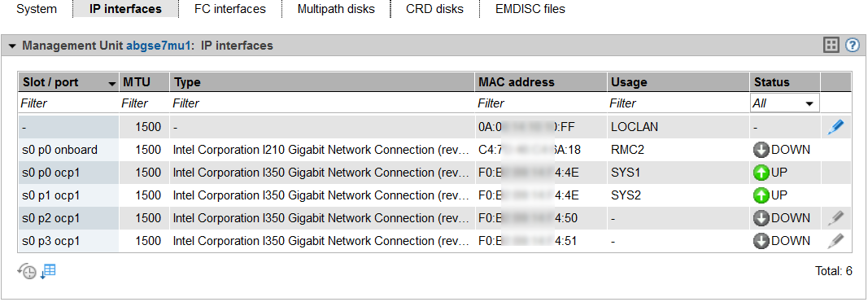
Task: Open the abgse7mu1 link
Action: pos(159,46)
